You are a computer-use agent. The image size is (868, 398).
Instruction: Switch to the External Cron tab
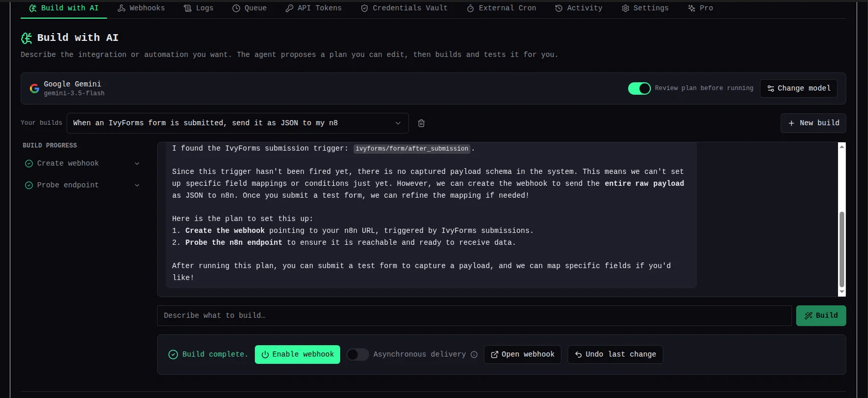pos(501,8)
